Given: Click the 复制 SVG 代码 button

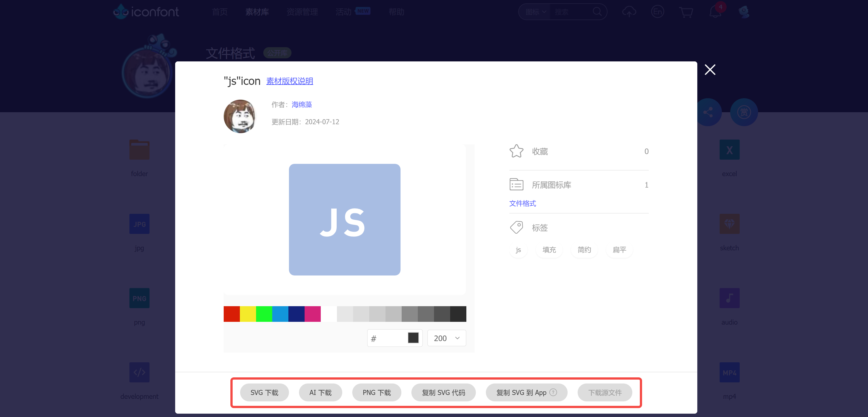Looking at the screenshot, I should [x=443, y=392].
